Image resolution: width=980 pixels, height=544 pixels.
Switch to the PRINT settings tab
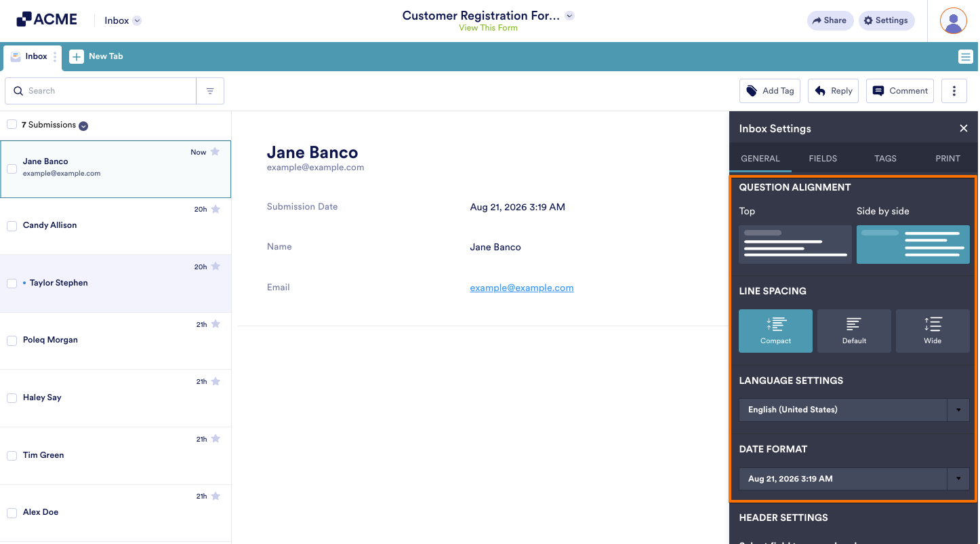click(947, 159)
